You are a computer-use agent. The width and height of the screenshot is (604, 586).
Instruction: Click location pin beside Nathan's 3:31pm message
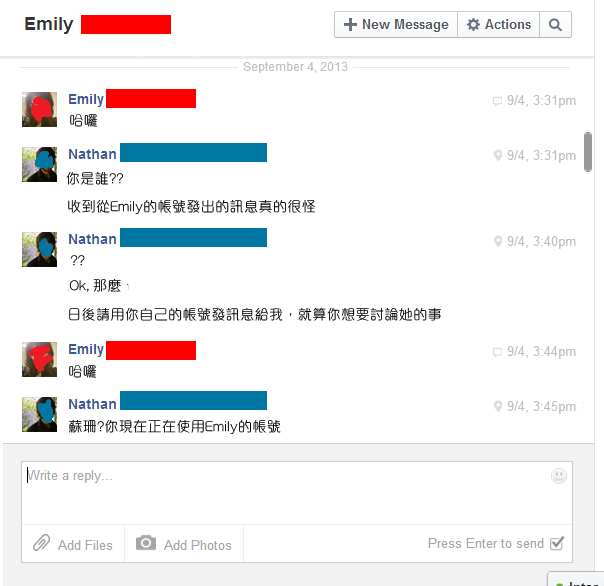[x=498, y=155]
